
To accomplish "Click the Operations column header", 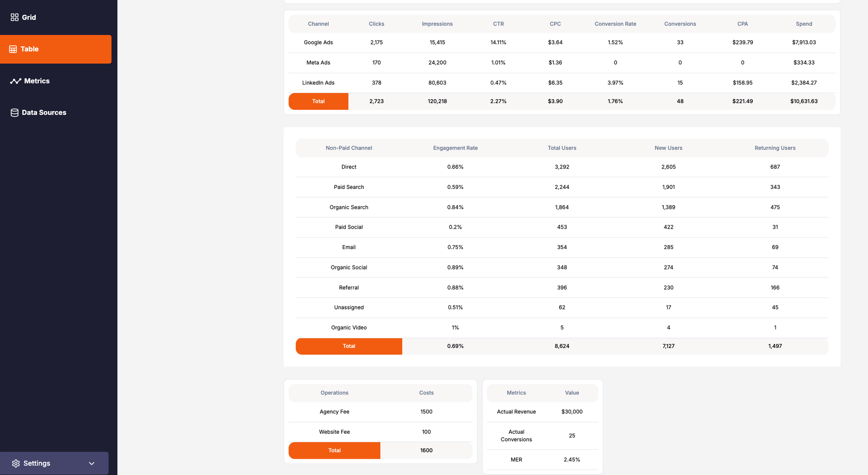I will coord(335,393).
